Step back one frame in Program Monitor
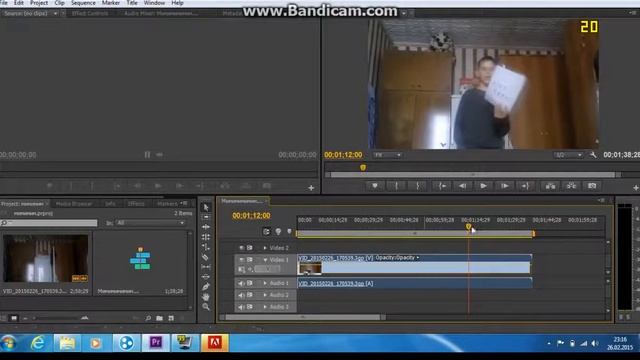 click(x=462, y=186)
